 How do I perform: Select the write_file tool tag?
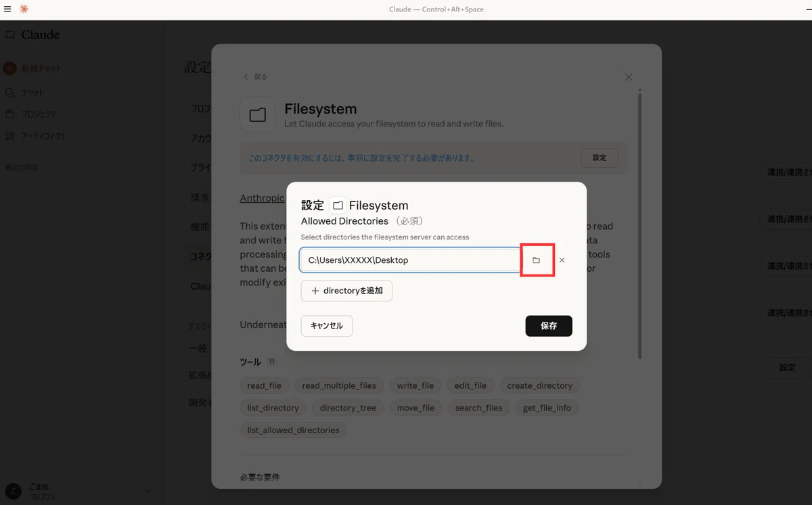point(415,385)
